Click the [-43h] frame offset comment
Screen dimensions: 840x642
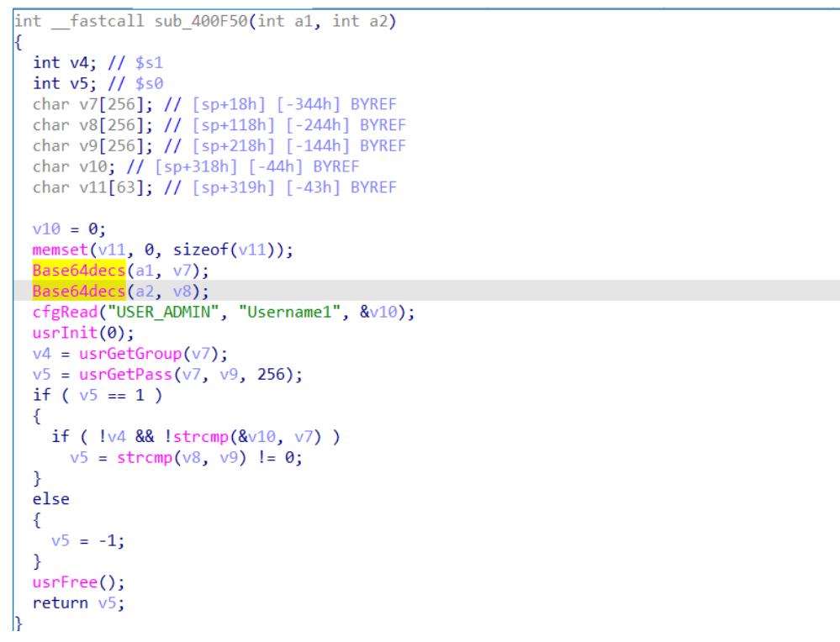point(313,188)
